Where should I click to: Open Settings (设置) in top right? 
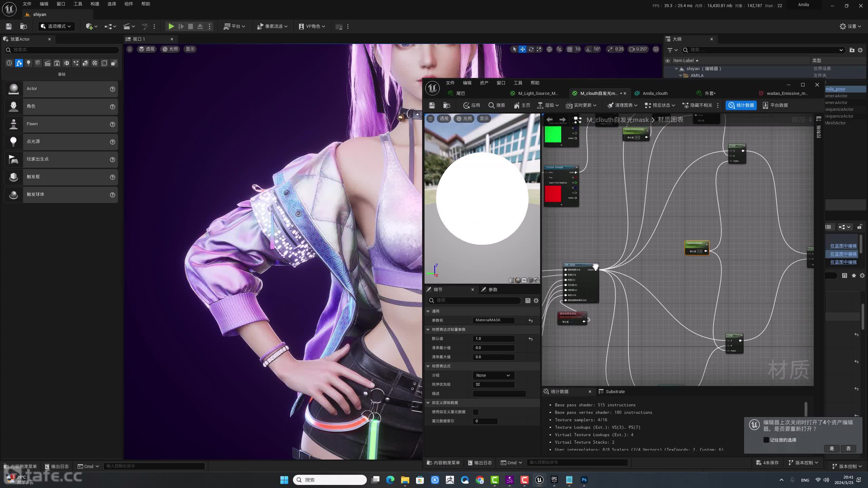pos(850,26)
